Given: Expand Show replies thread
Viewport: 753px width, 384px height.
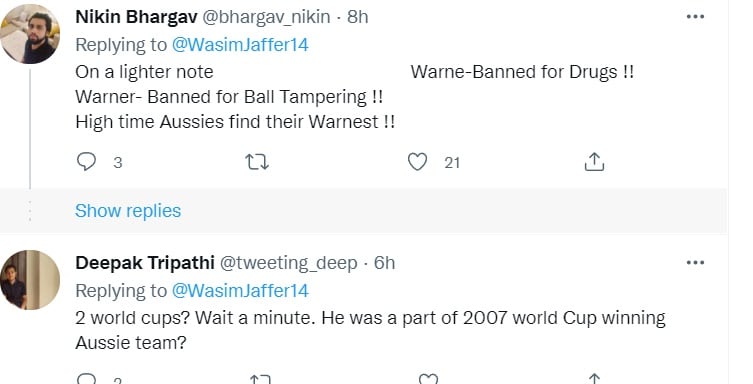Looking at the screenshot, I should (x=128, y=211).
